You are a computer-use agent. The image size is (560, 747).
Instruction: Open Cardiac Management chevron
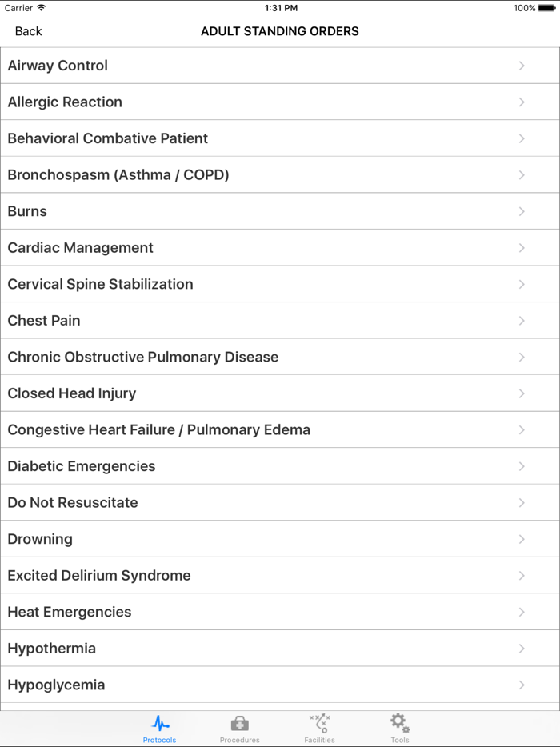pyautogui.click(x=522, y=248)
